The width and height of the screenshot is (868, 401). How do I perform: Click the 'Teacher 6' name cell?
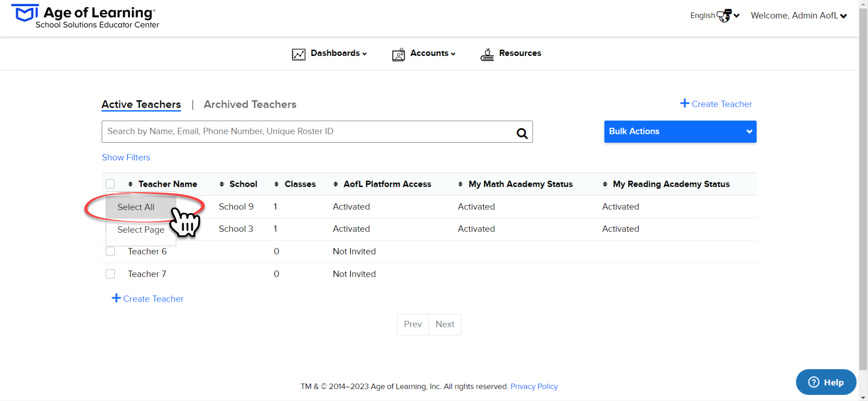pyautogui.click(x=147, y=252)
